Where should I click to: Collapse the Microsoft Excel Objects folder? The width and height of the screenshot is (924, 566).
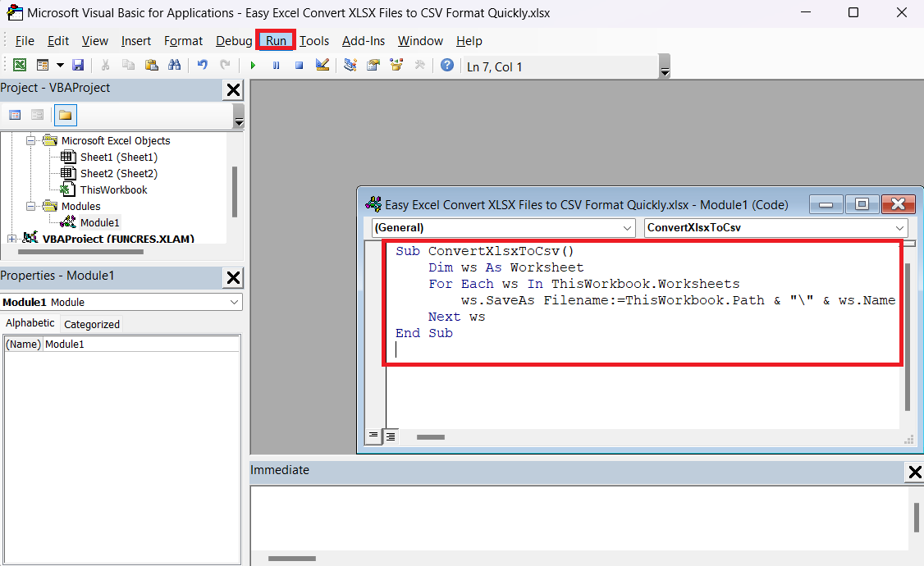click(30, 141)
